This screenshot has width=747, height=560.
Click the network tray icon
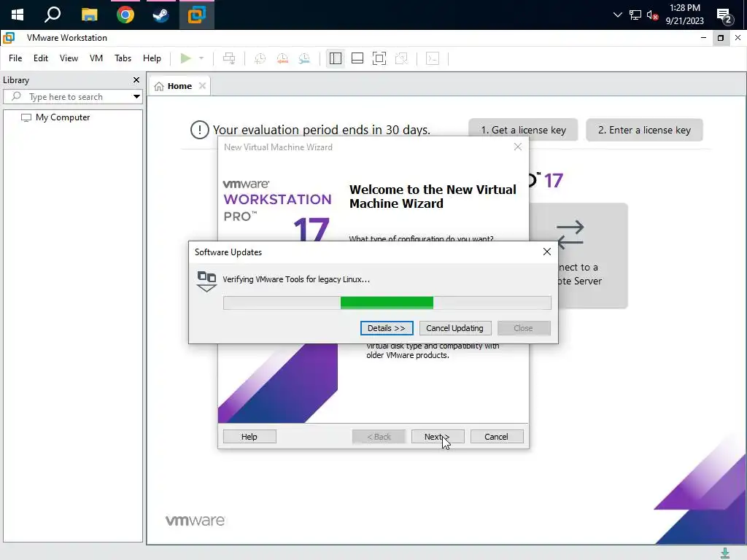635,15
